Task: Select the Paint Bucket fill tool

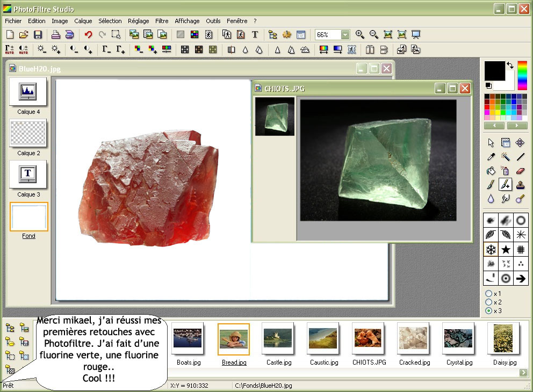Action: [491, 171]
